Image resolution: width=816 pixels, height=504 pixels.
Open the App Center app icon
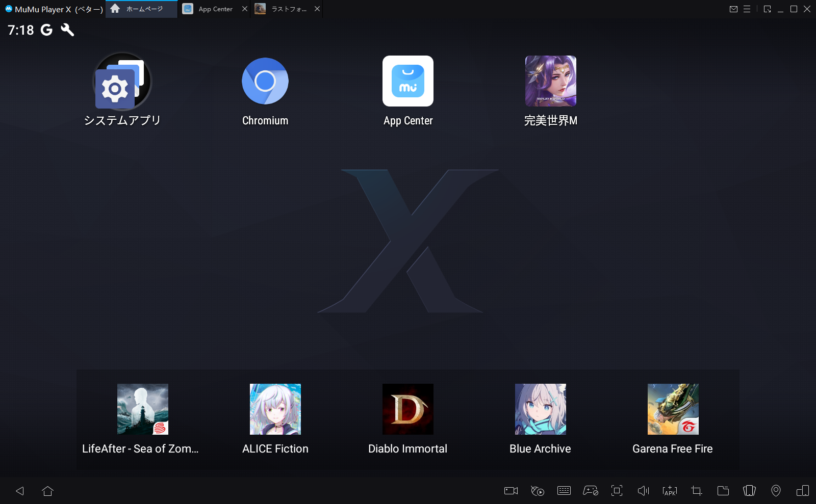[408, 81]
